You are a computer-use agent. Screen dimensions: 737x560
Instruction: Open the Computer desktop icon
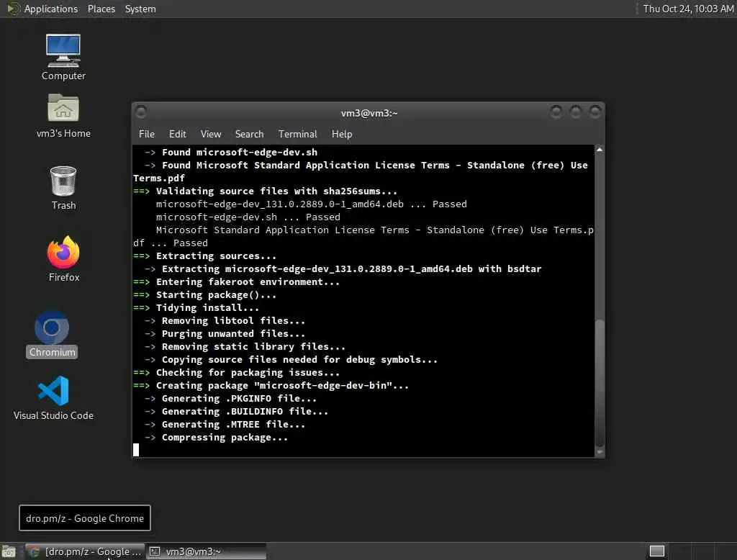[63, 57]
